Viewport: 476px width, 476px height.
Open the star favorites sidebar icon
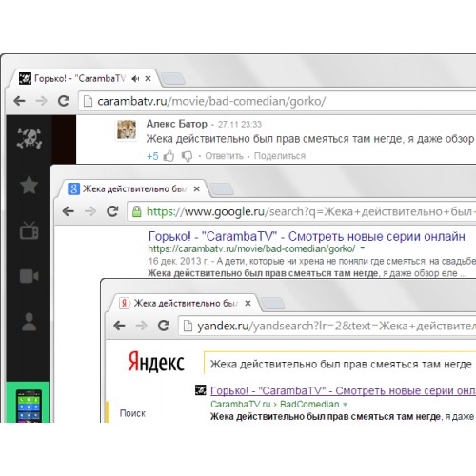[29, 185]
